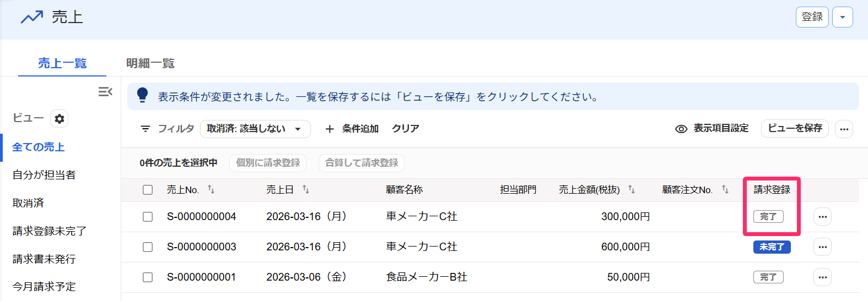
Task: Click the lightbulb notice icon
Action: (143, 95)
